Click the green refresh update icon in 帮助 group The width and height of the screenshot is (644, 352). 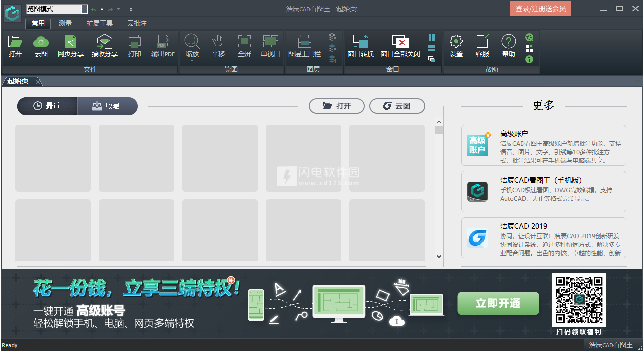529,37
